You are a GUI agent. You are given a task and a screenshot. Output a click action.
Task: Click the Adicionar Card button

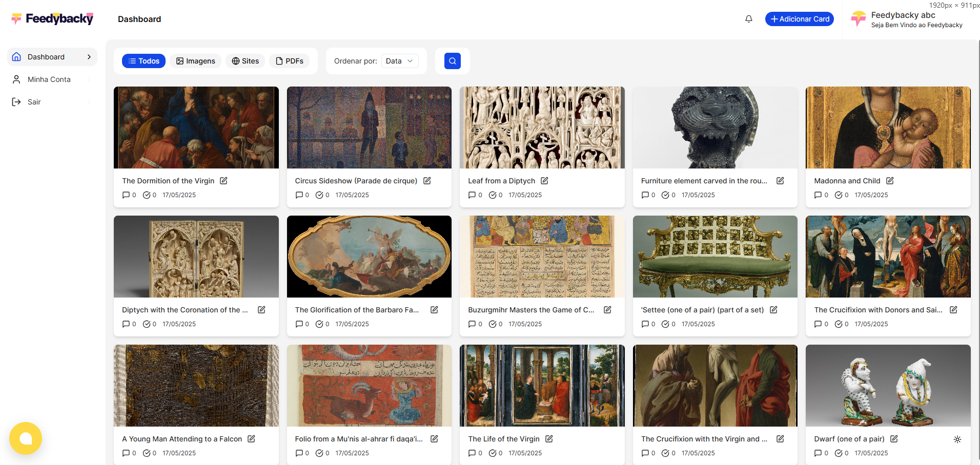[x=799, y=19]
